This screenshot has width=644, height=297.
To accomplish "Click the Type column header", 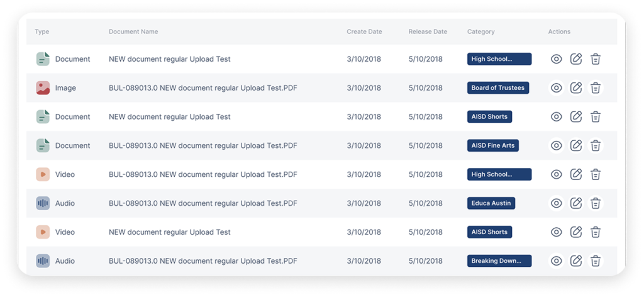I will click(42, 31).
